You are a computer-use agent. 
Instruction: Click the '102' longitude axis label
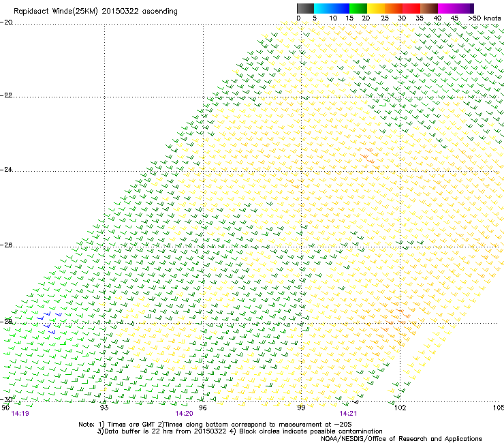(x=400, y=408)
